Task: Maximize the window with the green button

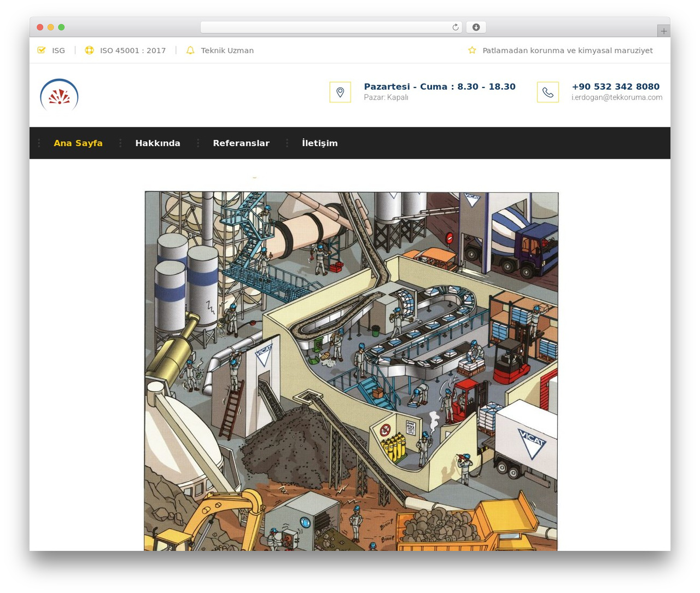Action: pyautogui.click(x=61, y=27)
